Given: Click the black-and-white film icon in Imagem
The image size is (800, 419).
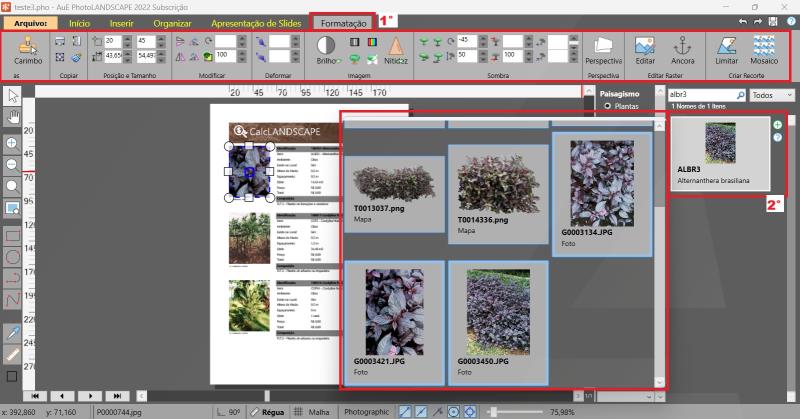Looking at the screenshot, I should point(355,42).
